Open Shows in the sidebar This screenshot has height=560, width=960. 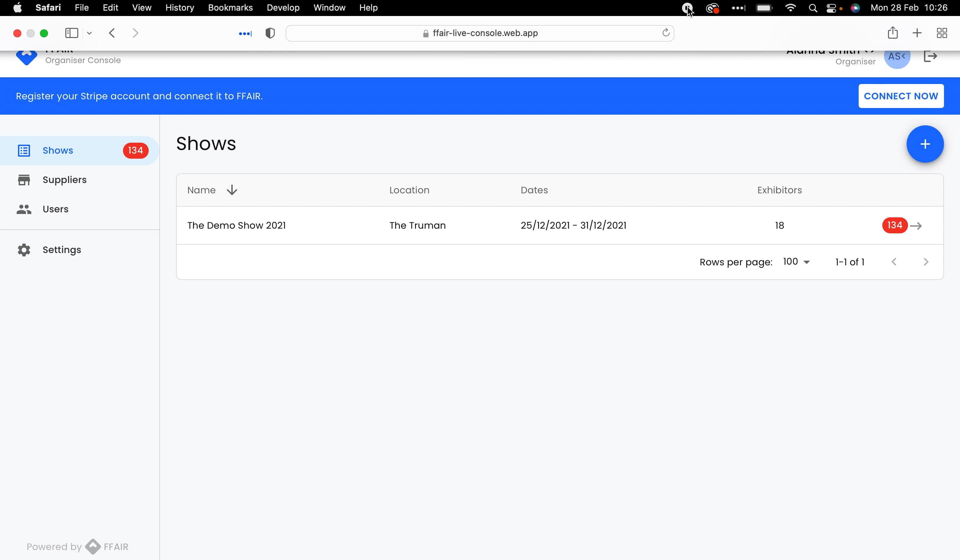coord(79,150)
